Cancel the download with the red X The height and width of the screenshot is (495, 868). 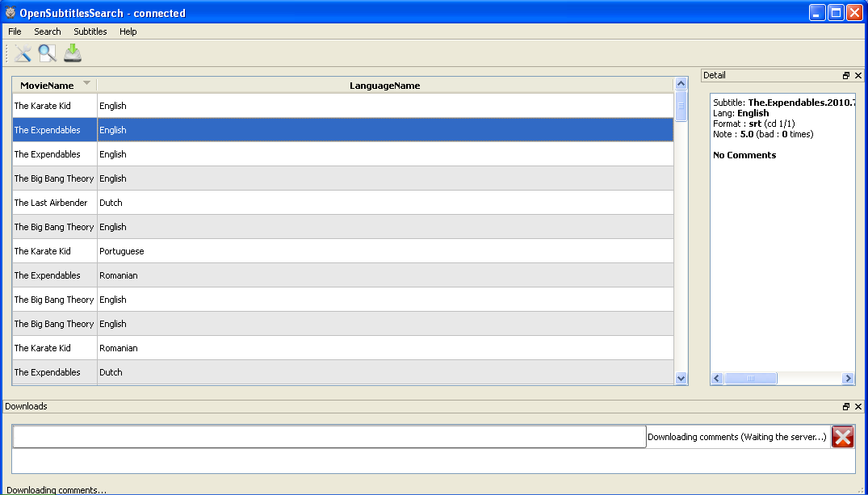pos(842,437)
